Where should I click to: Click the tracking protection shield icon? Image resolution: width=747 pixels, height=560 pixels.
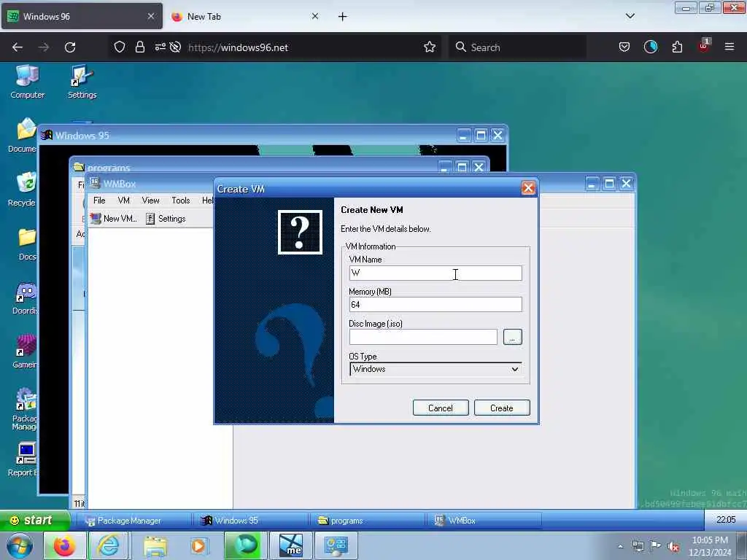click(x=120, y=47)
